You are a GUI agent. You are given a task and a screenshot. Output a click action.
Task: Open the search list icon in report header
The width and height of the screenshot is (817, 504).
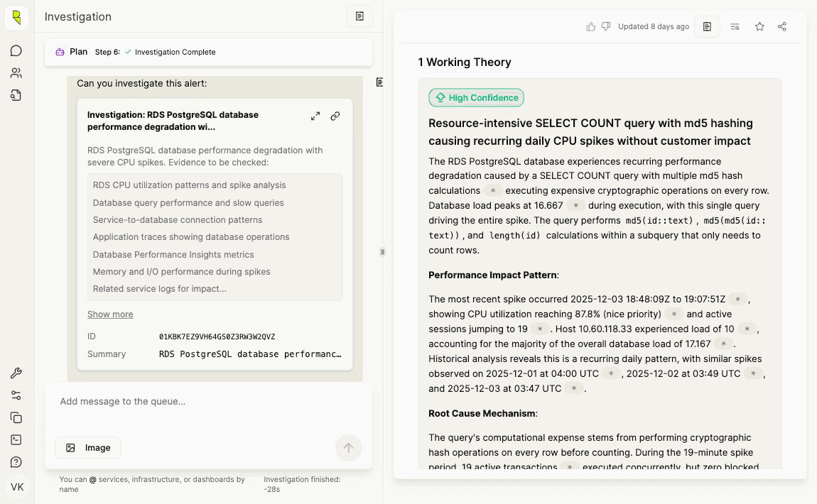click(735, 26)
